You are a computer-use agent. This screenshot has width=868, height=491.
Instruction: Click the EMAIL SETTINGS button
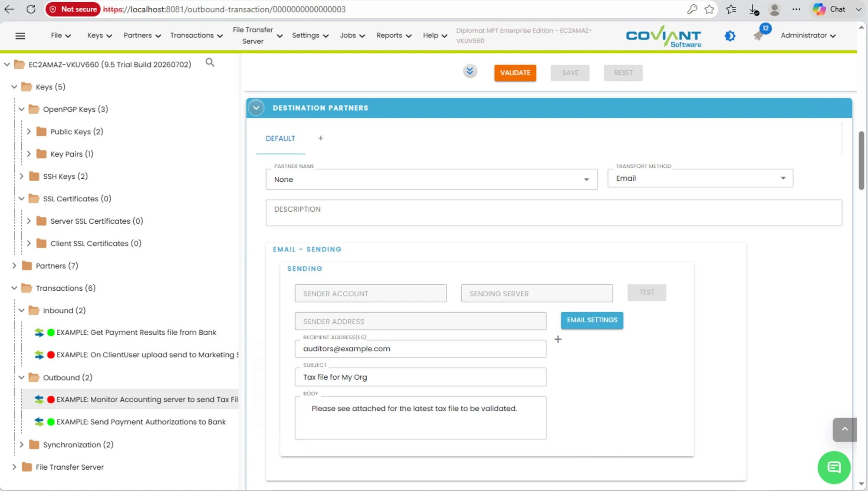(592, 320)
